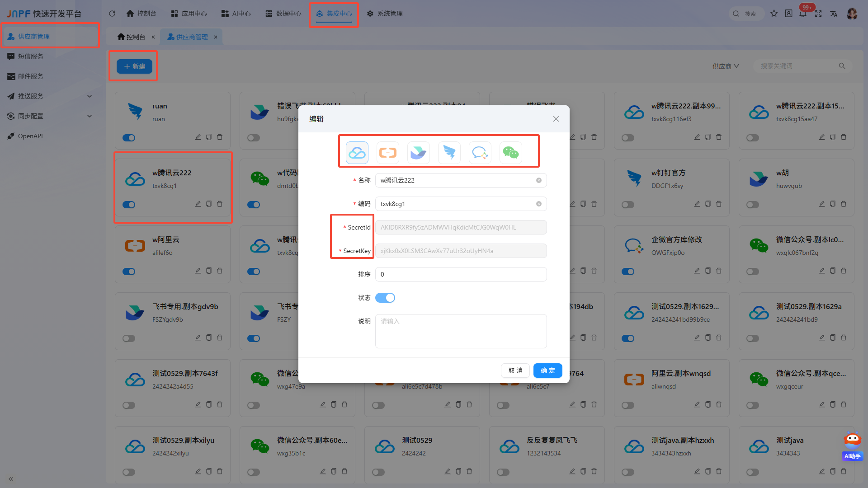Click the refresh icon in top navigation
Viewport: 868px width, 488px height.
pos(112,14)
